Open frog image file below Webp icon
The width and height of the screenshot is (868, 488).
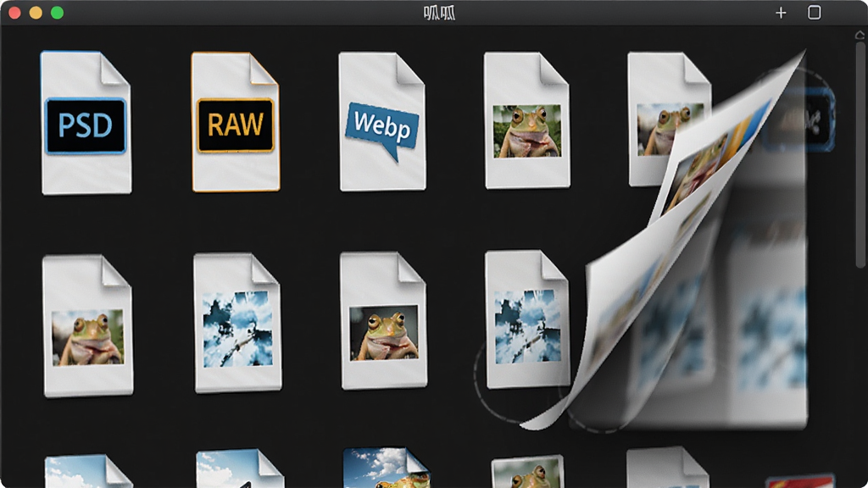(x=383, y=321)
